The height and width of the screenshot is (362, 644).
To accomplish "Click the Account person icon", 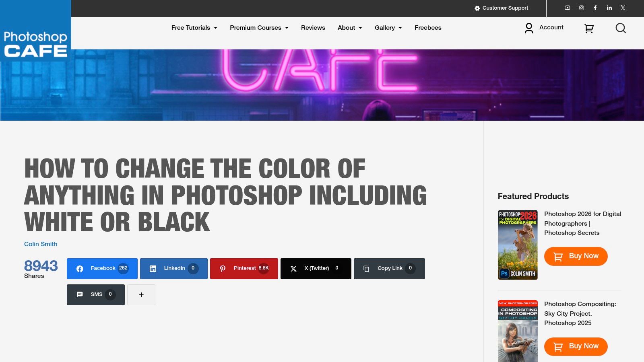I will click(529, 28).
